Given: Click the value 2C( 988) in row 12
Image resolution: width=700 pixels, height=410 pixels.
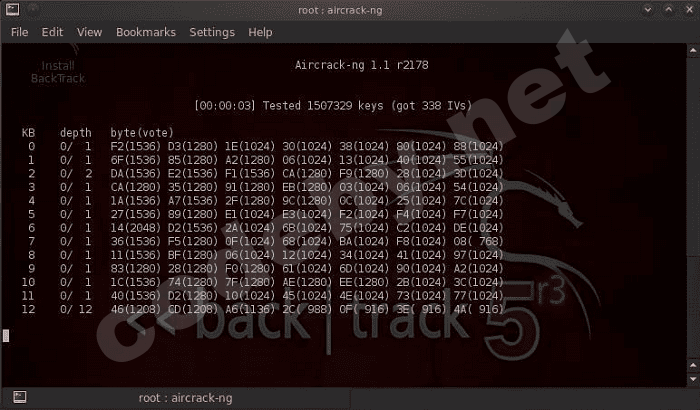Looking at the screenshot, I should tap(307, 309).
